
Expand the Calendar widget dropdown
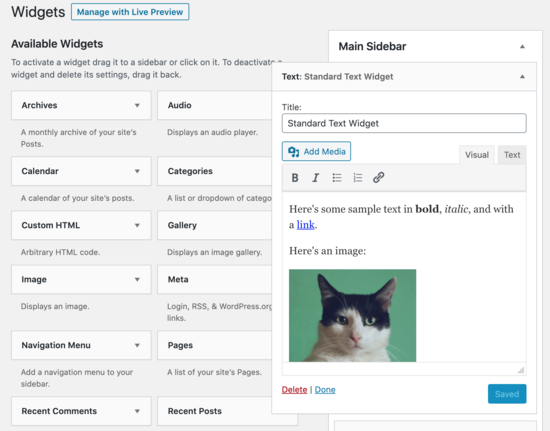[137, 171]
